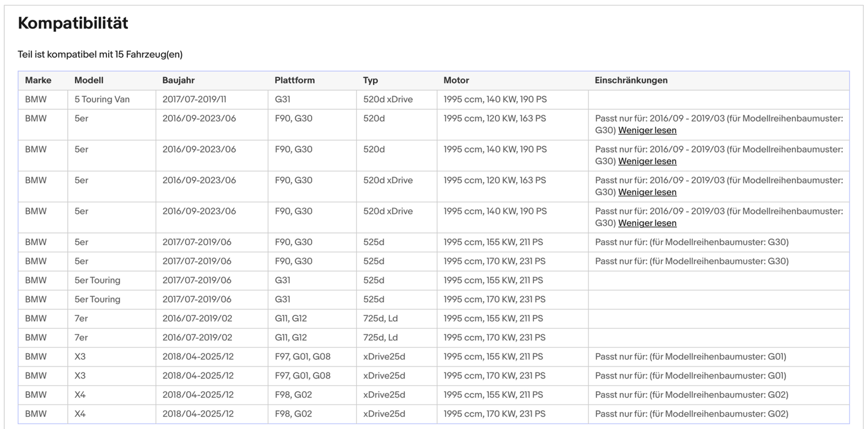Click the 'Kompatibilität' section heading
868x429 pixels.
[73, 23]
